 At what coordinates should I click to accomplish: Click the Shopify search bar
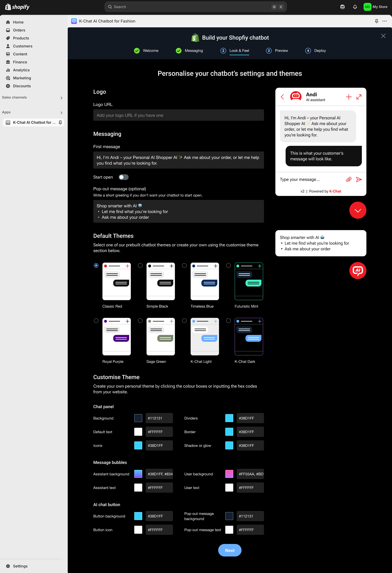(196, 7)
